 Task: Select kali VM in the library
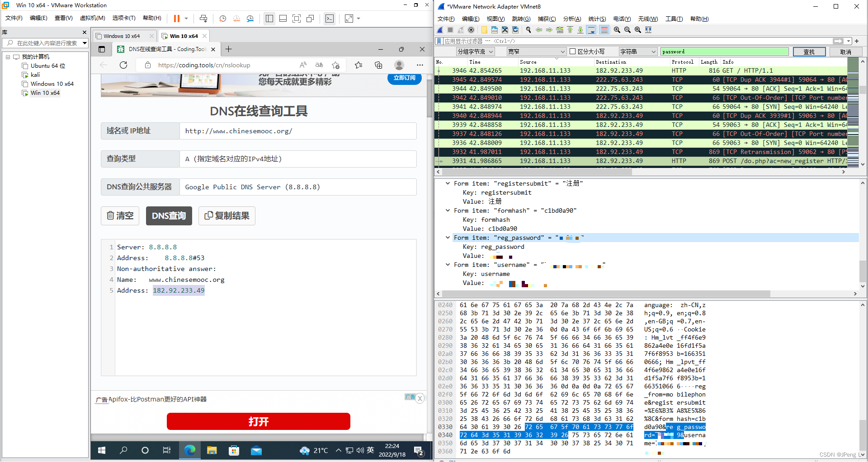tap(35, 75)
